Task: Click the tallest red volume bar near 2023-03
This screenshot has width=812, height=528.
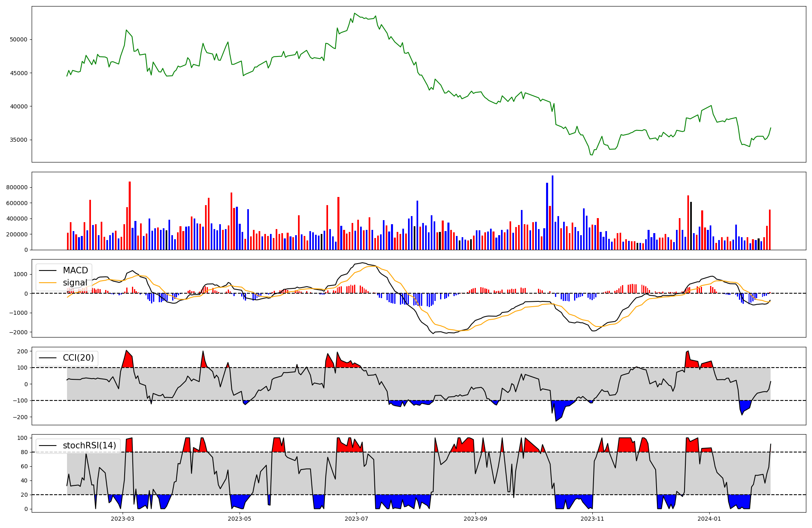Action: 130,215
